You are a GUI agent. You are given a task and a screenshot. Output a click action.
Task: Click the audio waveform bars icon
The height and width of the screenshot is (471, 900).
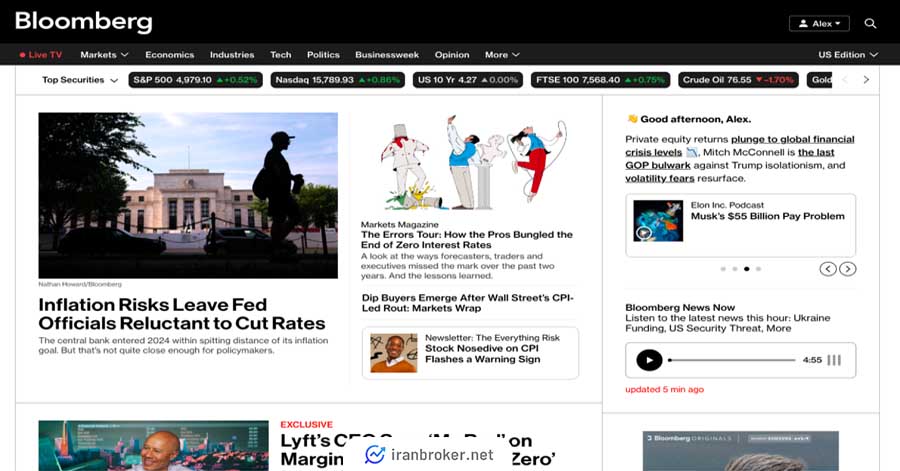pos(835,360)
